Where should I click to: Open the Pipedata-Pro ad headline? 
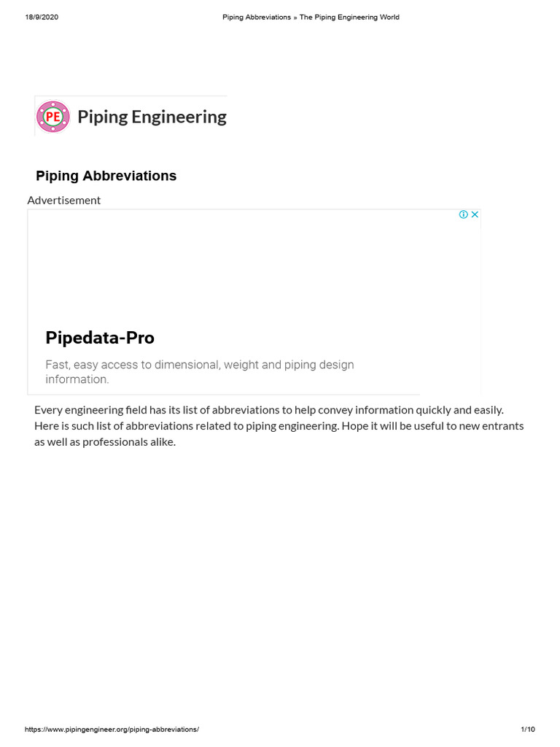pyautogui.click(x=100, y=338)
